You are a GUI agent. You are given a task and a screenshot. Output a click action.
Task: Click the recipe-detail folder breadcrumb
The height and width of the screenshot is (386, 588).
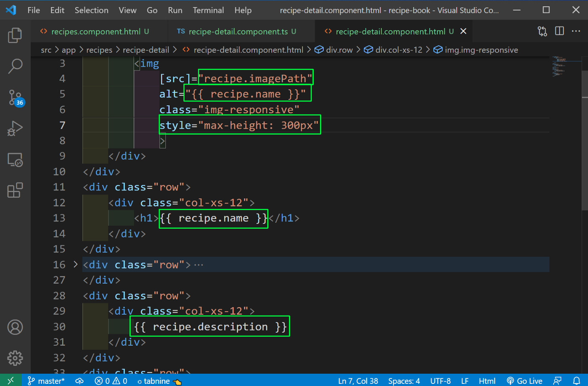click(146, 50)
